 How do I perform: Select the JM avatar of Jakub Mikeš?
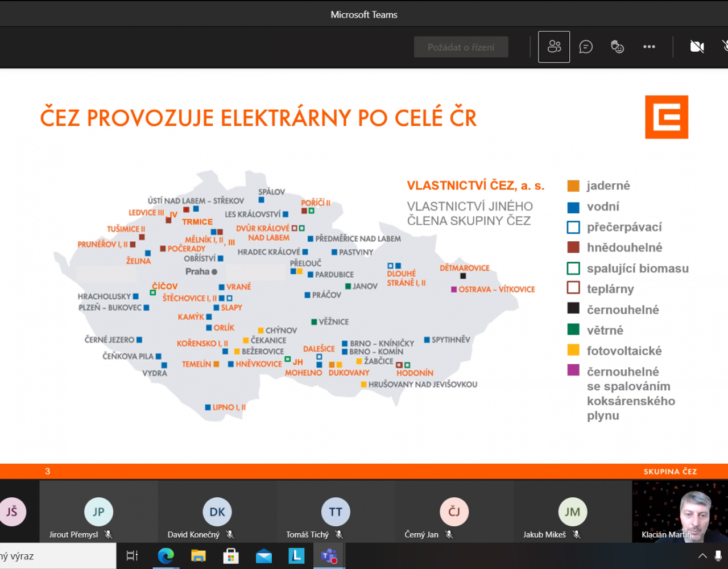tap(572, 512)
